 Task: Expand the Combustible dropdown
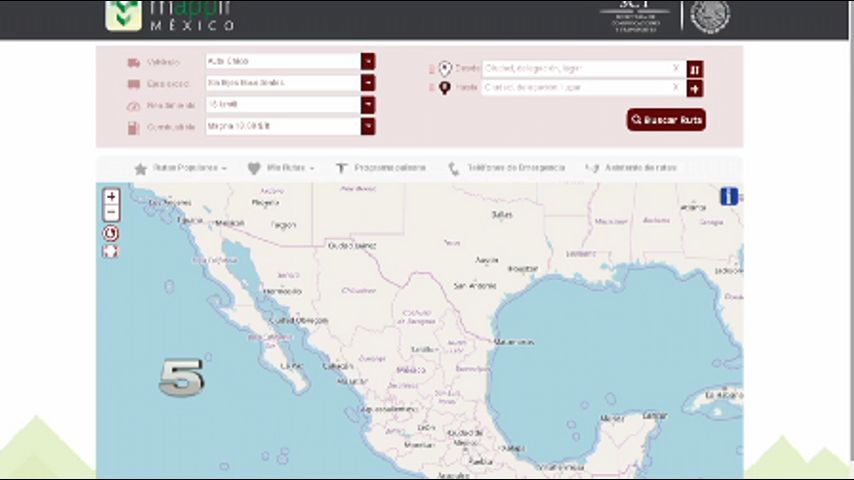368,127
